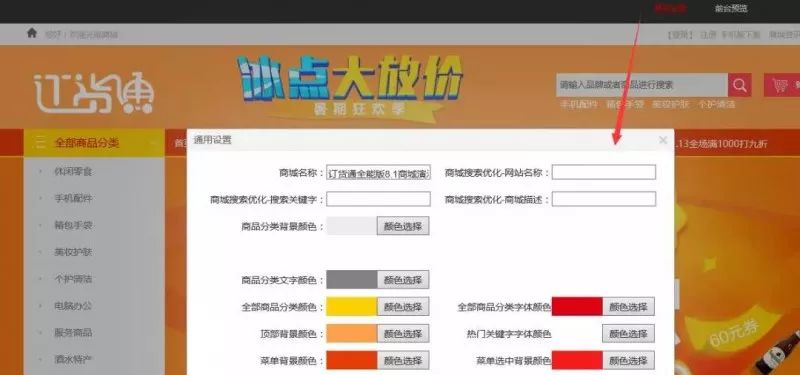Click the red 菜单选中背景色 swatch
The width and height of the screenshot is (800, 375).
tap(577, 360)
